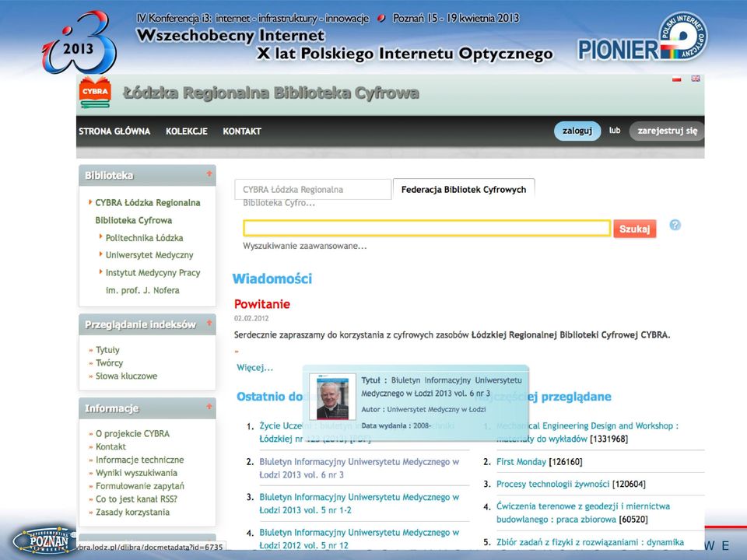Image resolution: width=747 pixels, height=560 pixels.
Task: Open Zbiór zadań z fizyki link
Action: pyautogui.click(x=591, y=542)
